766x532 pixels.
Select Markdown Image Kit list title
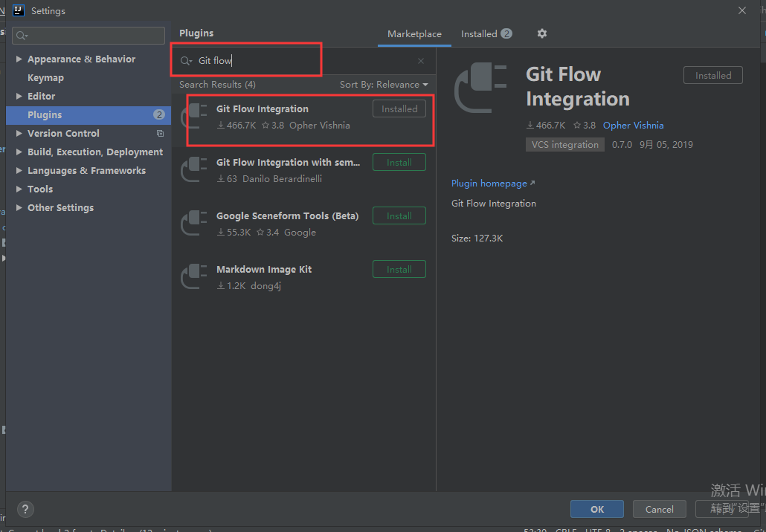(x=264, y=270)
